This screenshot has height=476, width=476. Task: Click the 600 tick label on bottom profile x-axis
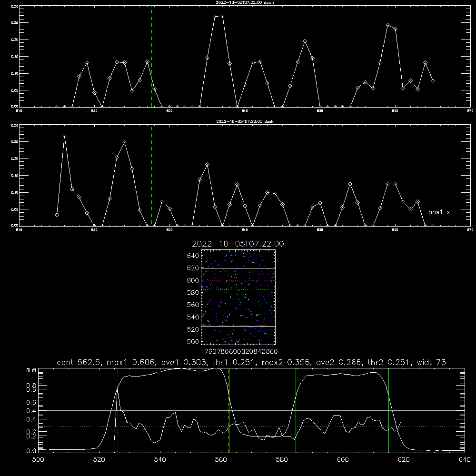[343, 460]
